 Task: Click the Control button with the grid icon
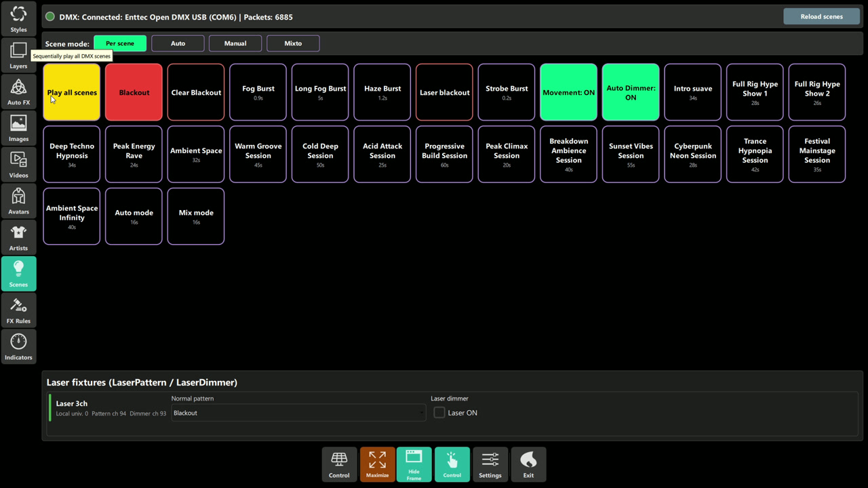click(339, 464)
